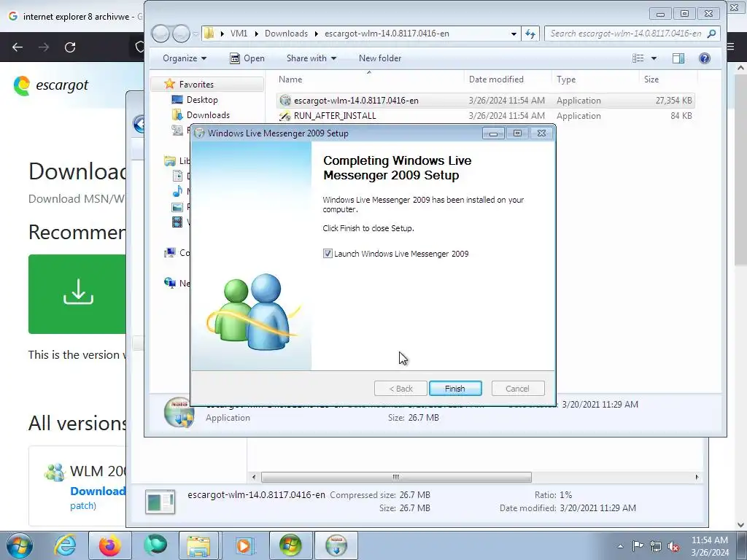Sort files by Name column header
The image size is (747, 560).
tap(290, 79)
